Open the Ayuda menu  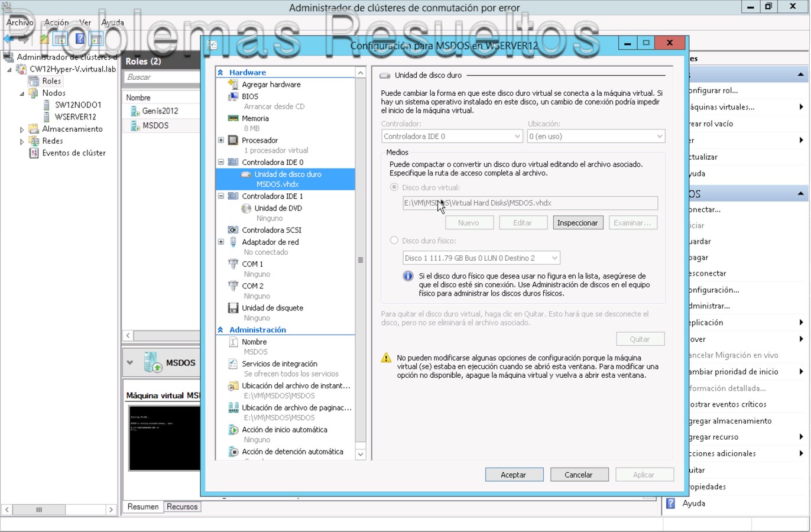[x=112, y=22]
